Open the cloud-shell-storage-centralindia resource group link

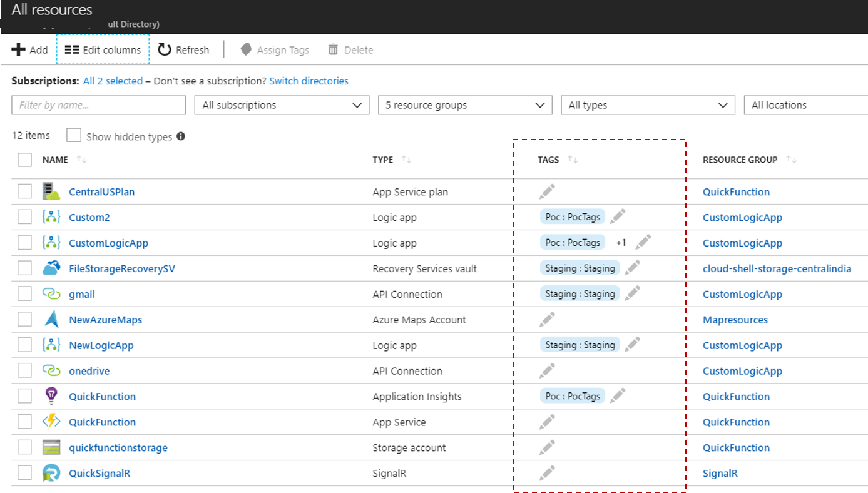pyautogui.click(x=777, y=268)
